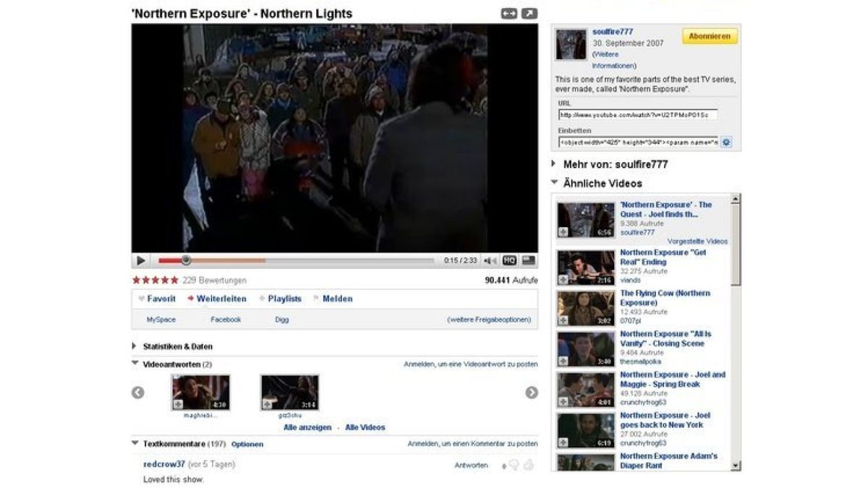Mute the video with the speaker icon
Screen dimensions: 868x488
click(490, 261)
